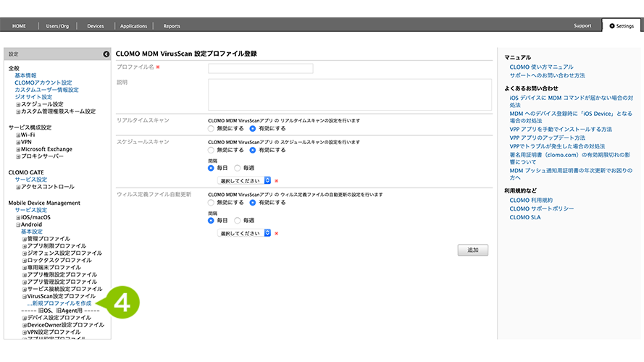Image resolution: width=644 pixels, height=362 pixels.
Task: Open CLOMO 使い方マニュアル link
Action: [x=541, y=67]
